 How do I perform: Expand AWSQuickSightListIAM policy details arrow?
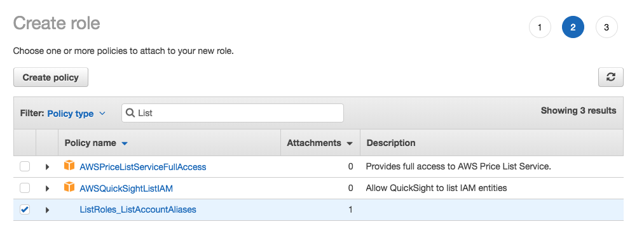47,189
